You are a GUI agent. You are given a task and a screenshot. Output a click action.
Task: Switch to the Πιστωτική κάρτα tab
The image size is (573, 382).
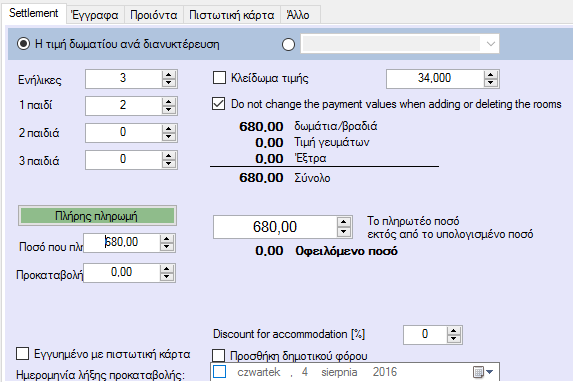point(232,15)
